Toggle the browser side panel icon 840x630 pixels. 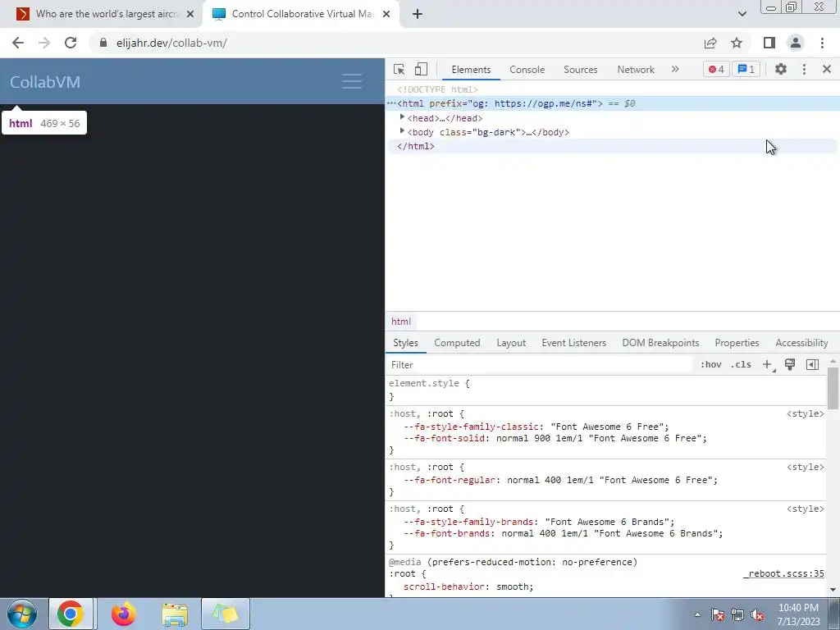click(x=769, y=43)
